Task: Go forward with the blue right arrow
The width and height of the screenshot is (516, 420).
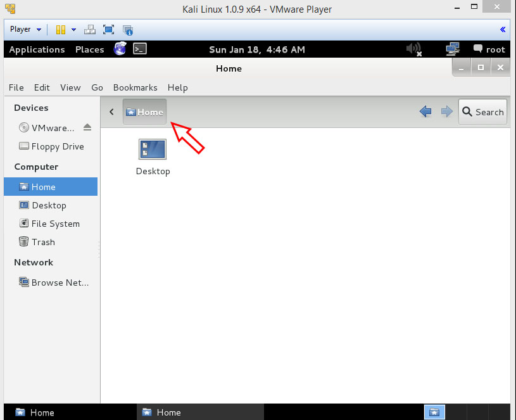Action: tap(446, 111)
